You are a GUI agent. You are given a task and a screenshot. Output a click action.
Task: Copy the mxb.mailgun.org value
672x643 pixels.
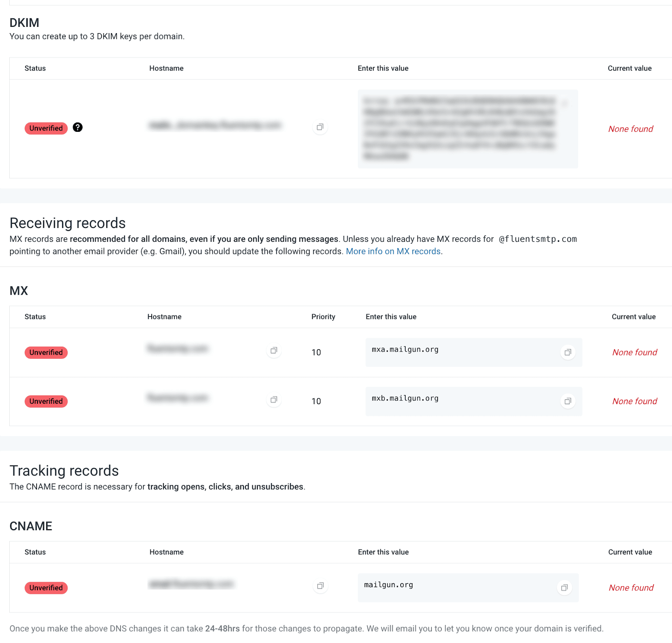[x=567, y=401]
